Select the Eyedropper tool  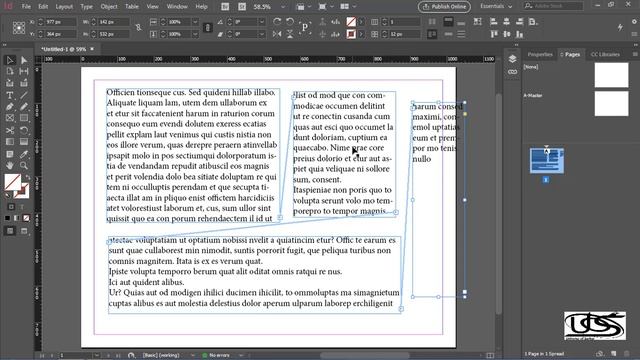point(24,154)
